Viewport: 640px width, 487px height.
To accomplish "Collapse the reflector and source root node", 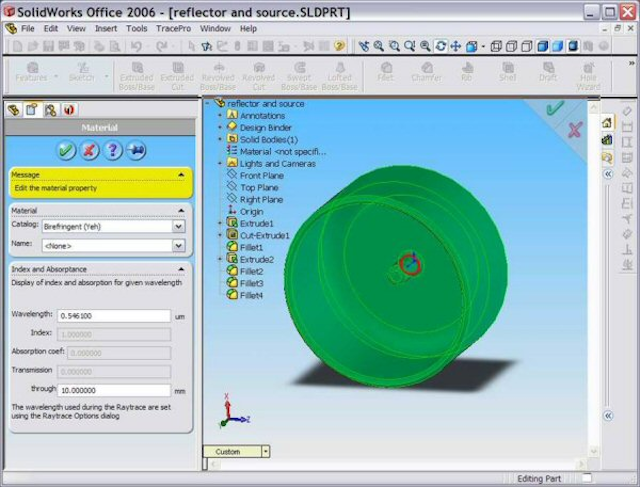I will point(208,104).
